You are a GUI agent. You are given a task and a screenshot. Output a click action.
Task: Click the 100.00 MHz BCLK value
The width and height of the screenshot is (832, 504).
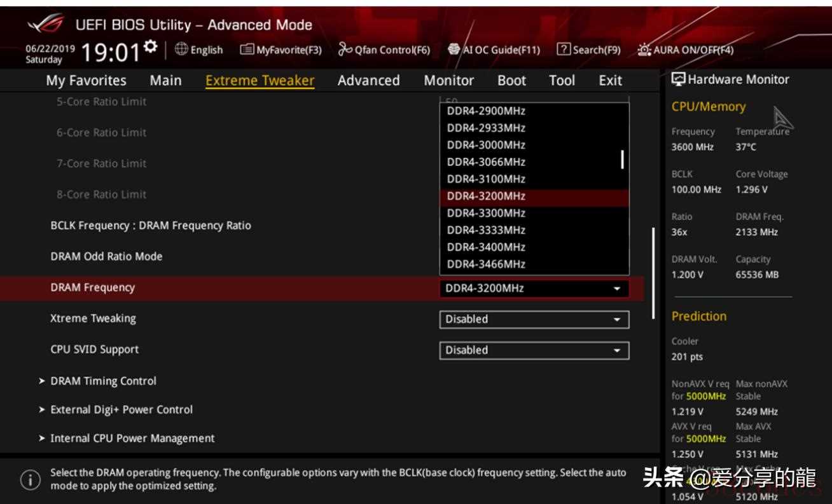pos(697,189)
